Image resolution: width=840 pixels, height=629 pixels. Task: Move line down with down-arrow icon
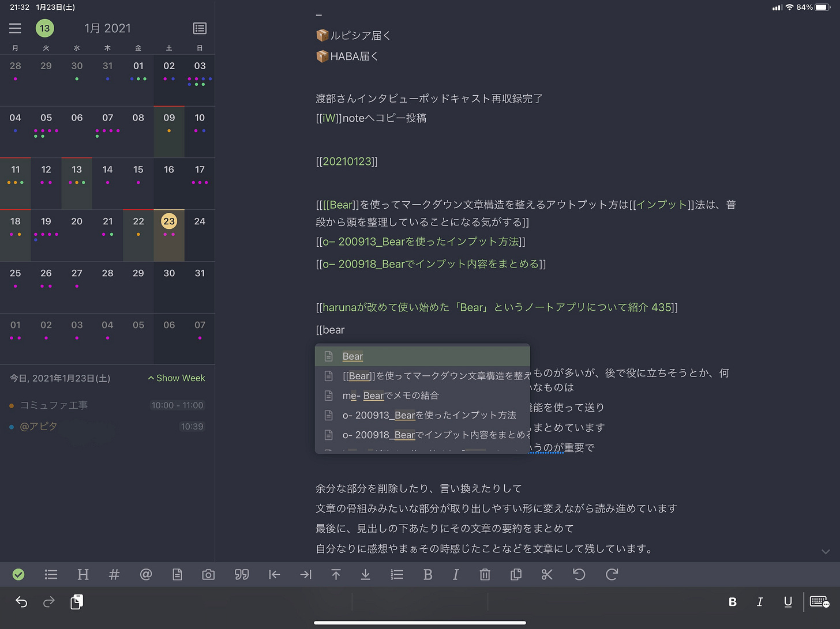pyautogui.click(x=365, y=574)
